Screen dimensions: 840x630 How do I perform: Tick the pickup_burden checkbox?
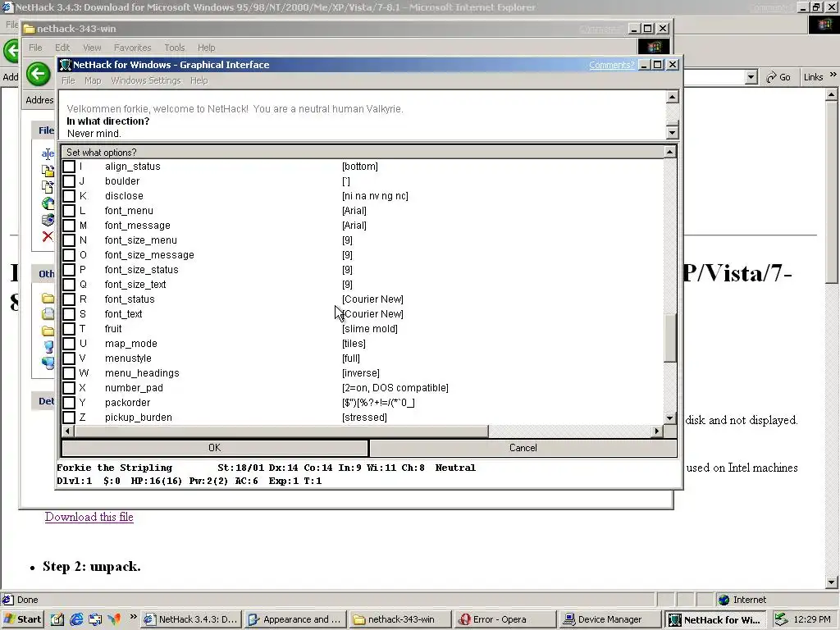[x=69, y=418]
